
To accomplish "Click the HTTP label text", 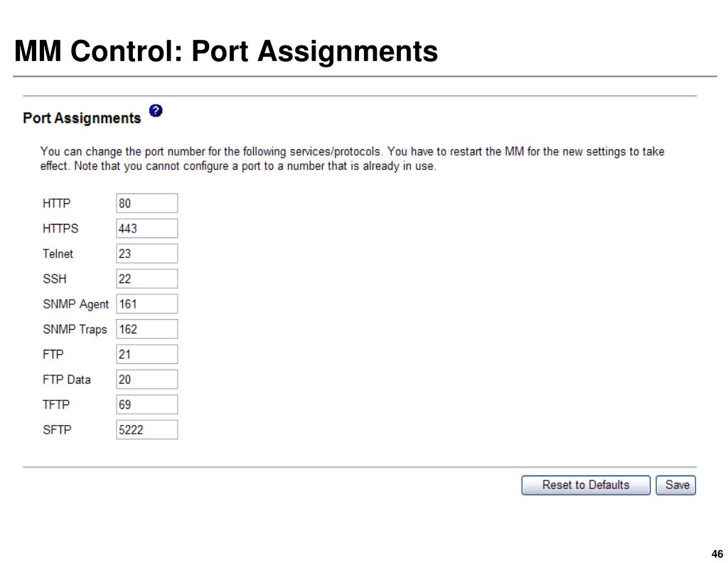I will click(57, 203).
